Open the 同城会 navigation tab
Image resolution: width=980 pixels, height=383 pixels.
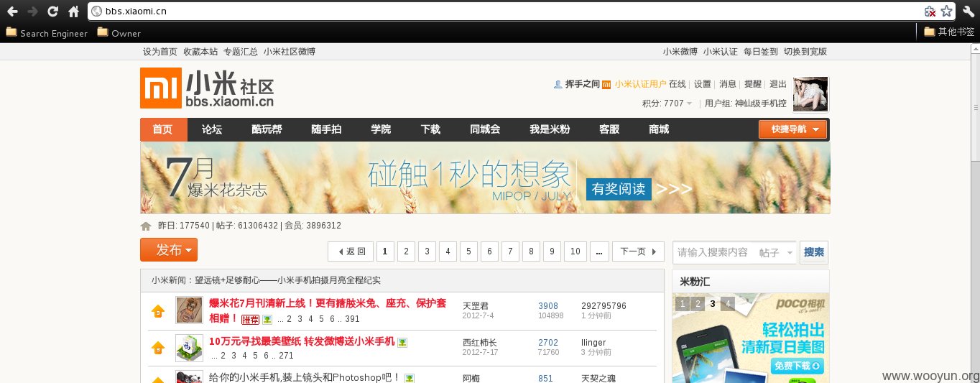(485, 129)
